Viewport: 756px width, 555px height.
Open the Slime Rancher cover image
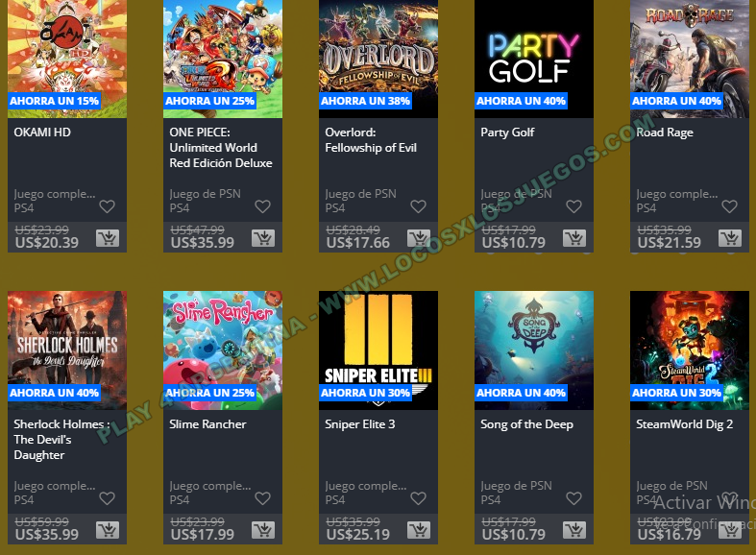point(223,350)
